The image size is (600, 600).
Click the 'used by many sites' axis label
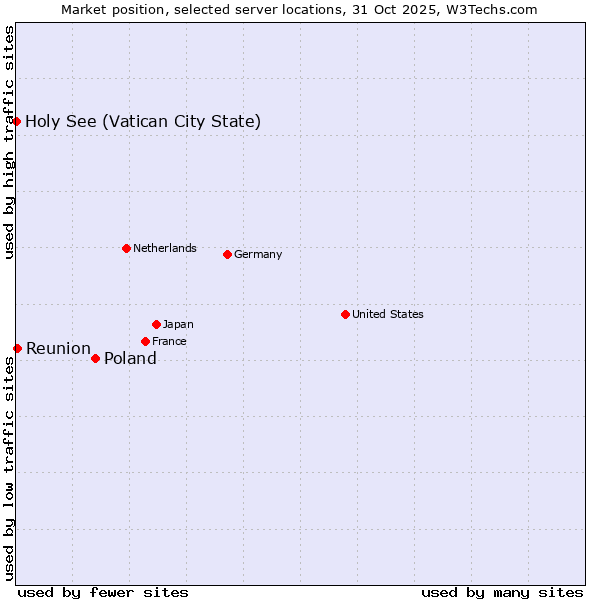(x=502, y=592)
